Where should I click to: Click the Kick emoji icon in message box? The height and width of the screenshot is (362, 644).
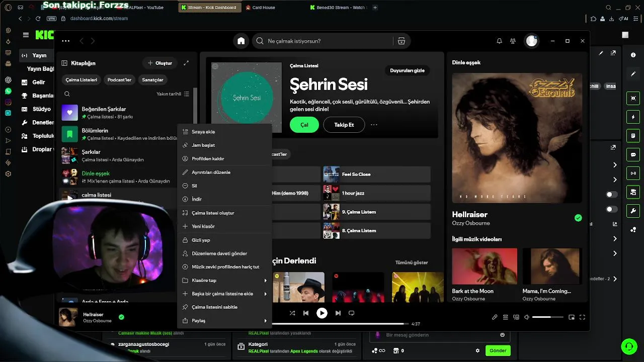coord(502,335)
